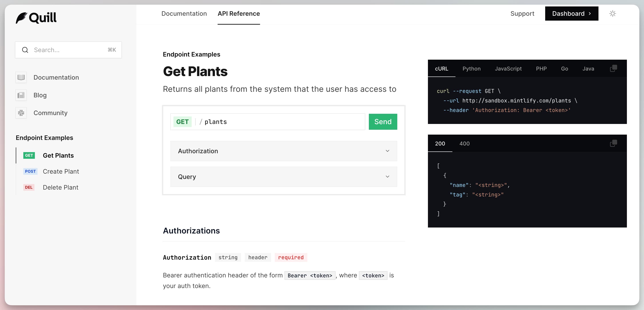Click the Community Slack icon
Screen dimensions: 644x310
tap(21, 113)
